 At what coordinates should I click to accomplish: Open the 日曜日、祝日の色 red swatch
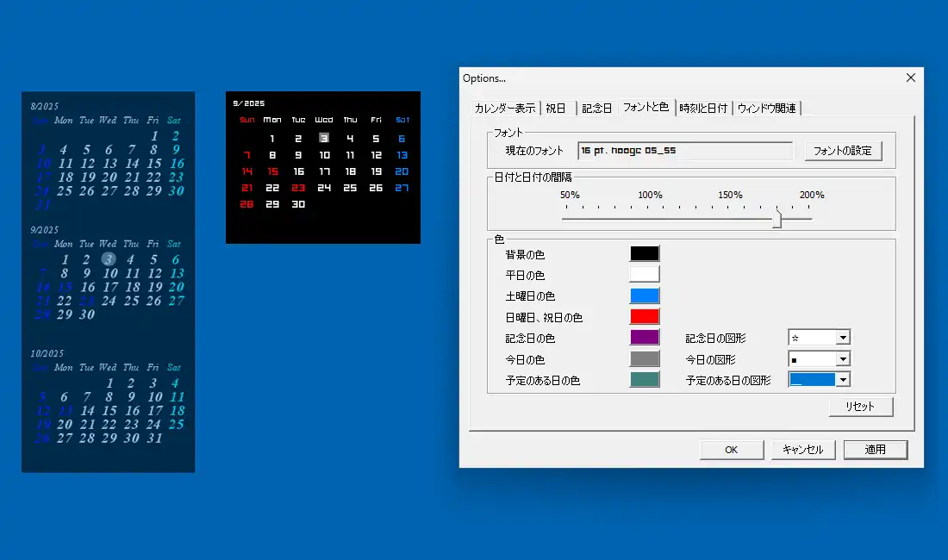click(645, 316)
